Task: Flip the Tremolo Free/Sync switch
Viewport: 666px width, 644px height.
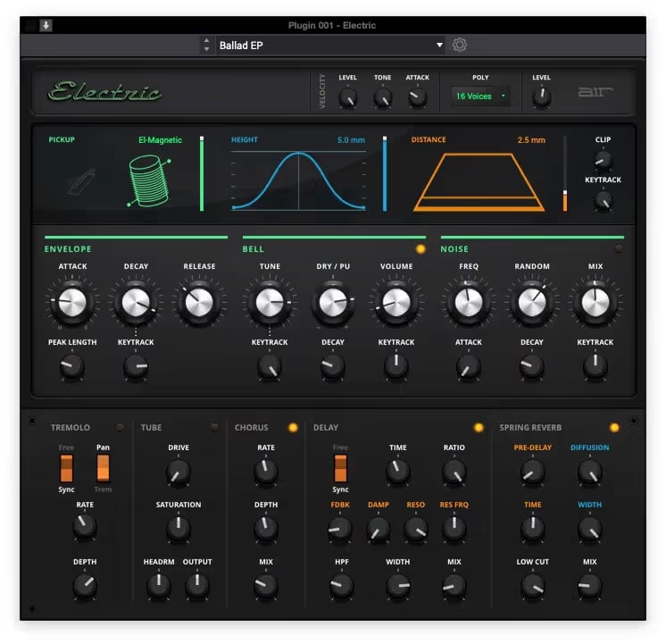Action: point(66,468)
